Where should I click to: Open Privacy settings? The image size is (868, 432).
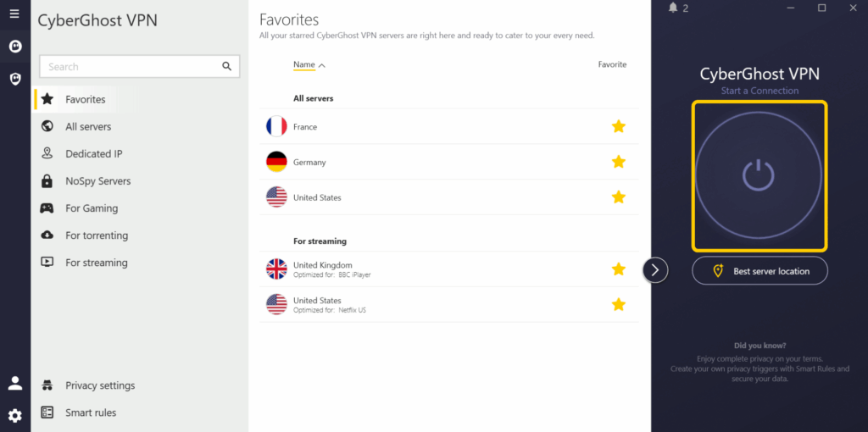(100, 385)
